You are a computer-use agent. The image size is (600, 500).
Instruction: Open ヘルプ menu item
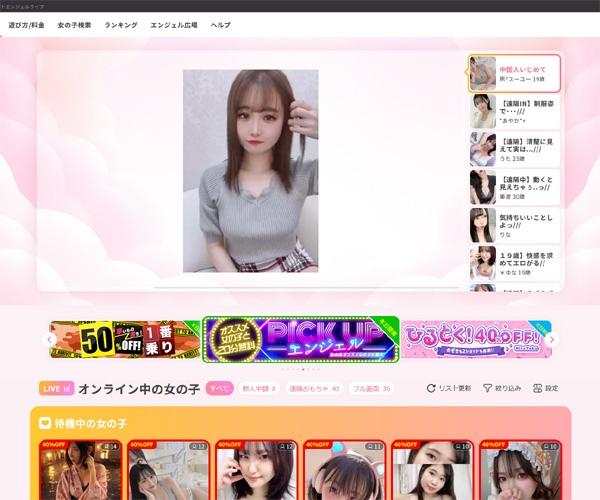tap(220, 25)
